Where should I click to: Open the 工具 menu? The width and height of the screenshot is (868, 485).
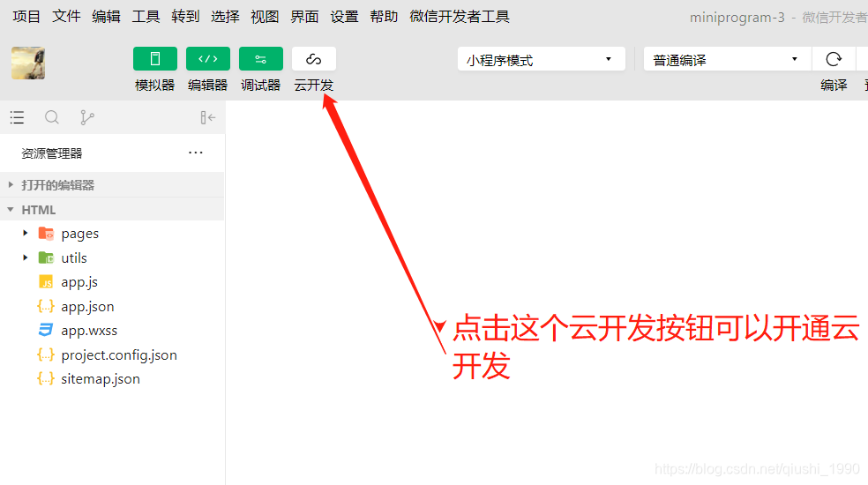146,17
